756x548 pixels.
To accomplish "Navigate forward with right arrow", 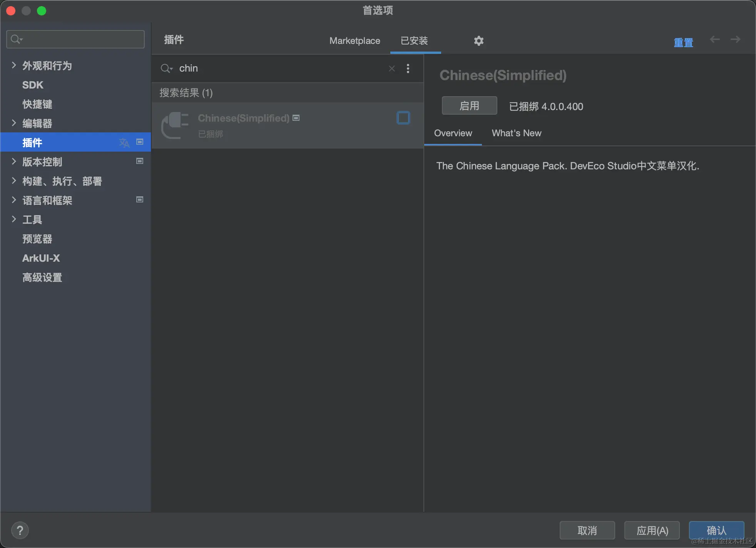I will (736, 39).
